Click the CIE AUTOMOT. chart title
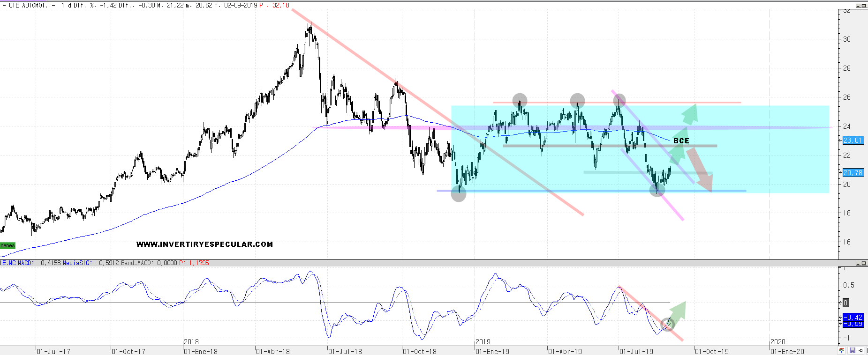 [28, 5]
